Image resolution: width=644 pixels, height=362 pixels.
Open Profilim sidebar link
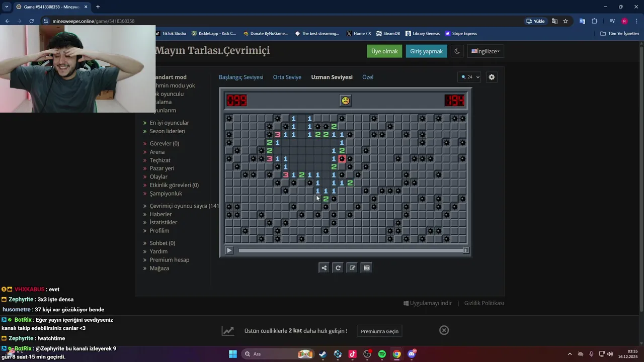click(x=159, y=231)
